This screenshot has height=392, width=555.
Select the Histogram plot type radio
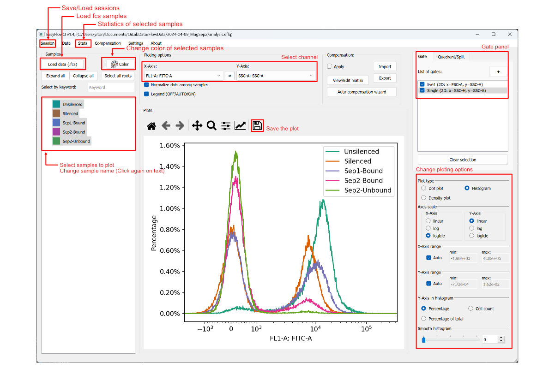(x=467, y=188)
